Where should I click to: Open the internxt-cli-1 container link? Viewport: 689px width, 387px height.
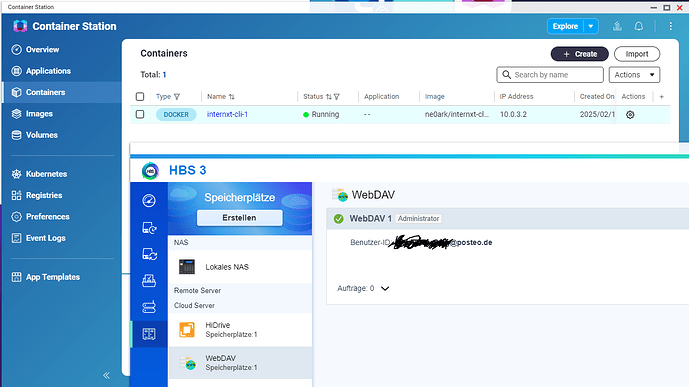tap(227, 114)
